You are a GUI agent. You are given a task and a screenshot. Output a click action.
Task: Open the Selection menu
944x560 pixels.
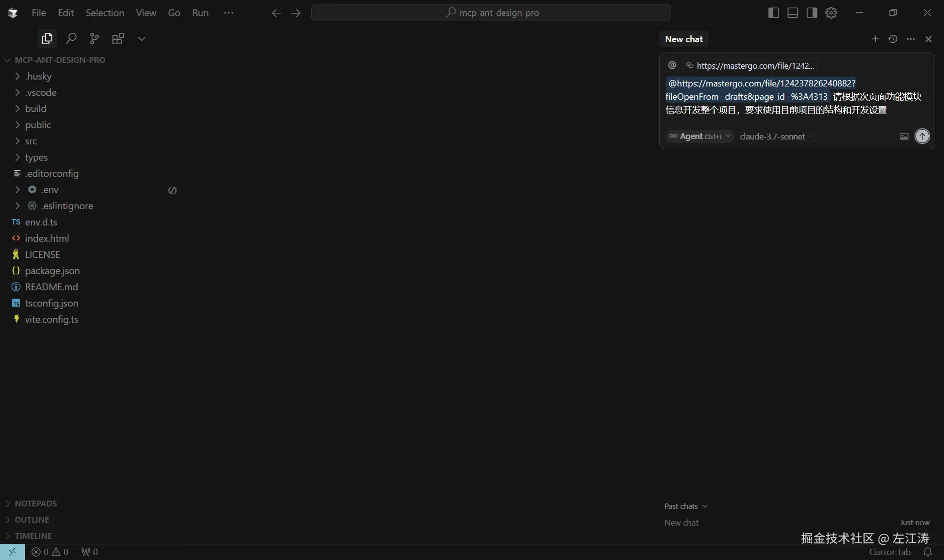(105, 12)
